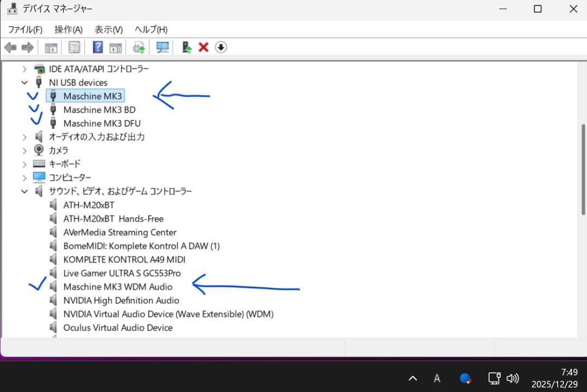The width and height of the screenshot is (587, 392).
Task: Click the Show/Hide console tree icon
Action: 51,48
